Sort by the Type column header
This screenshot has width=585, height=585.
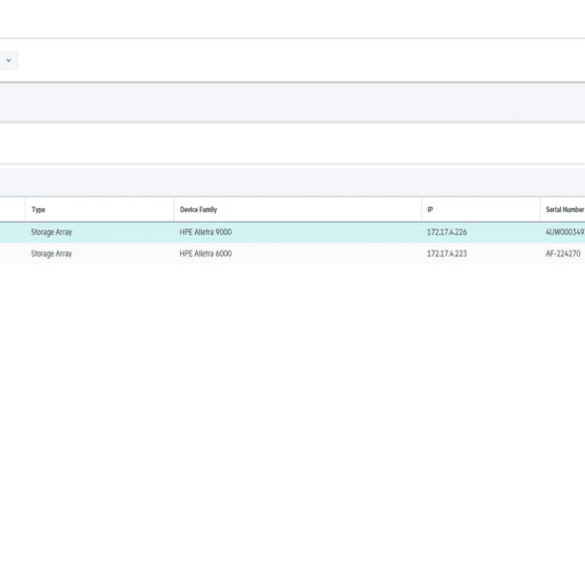[38, 210]
